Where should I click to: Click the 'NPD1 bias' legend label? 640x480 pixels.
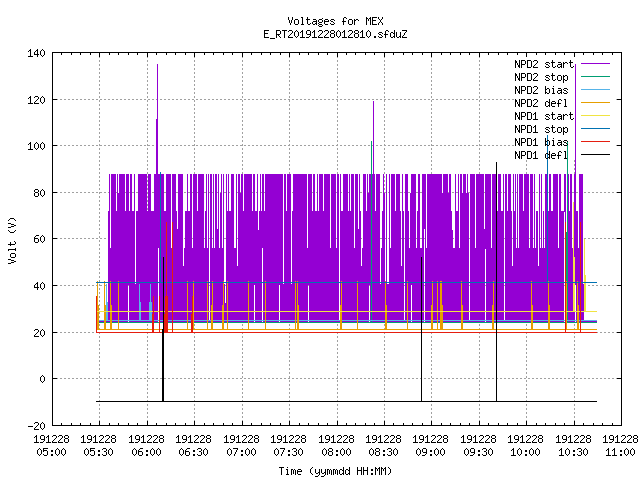click(541, 142)
